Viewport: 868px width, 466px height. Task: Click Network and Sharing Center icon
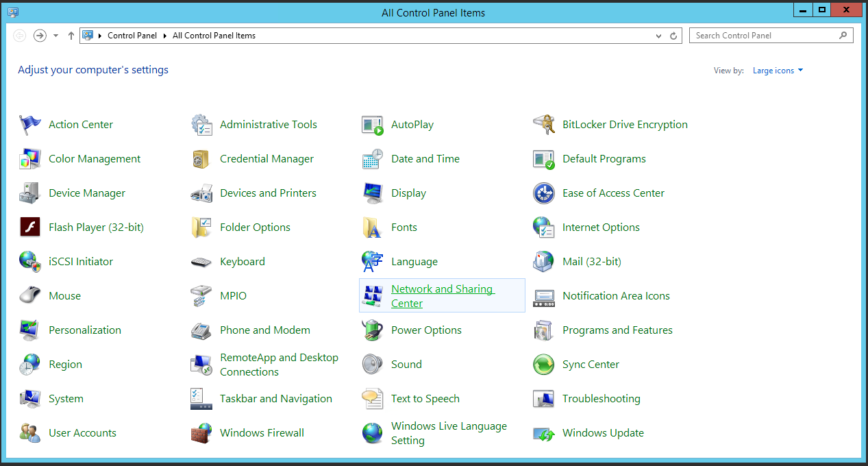pyautogui.click(x=373, y=296)
